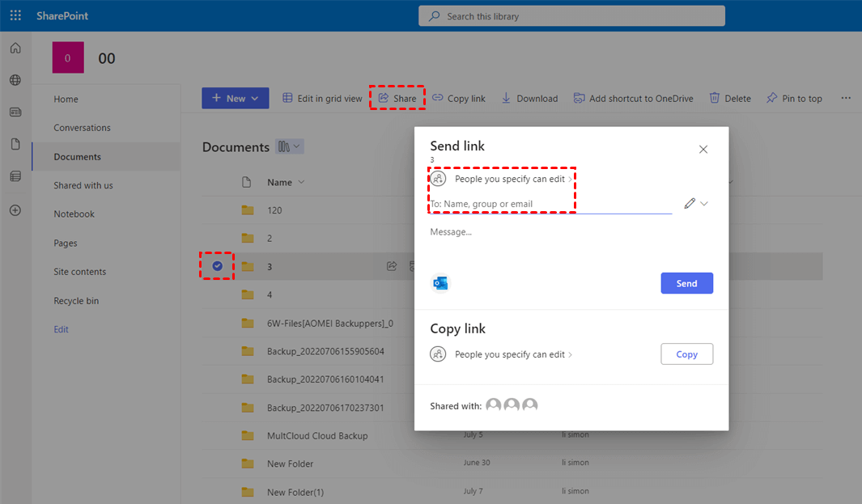Deselect the checked folder 3 checkbox

[x=217, y=266]
